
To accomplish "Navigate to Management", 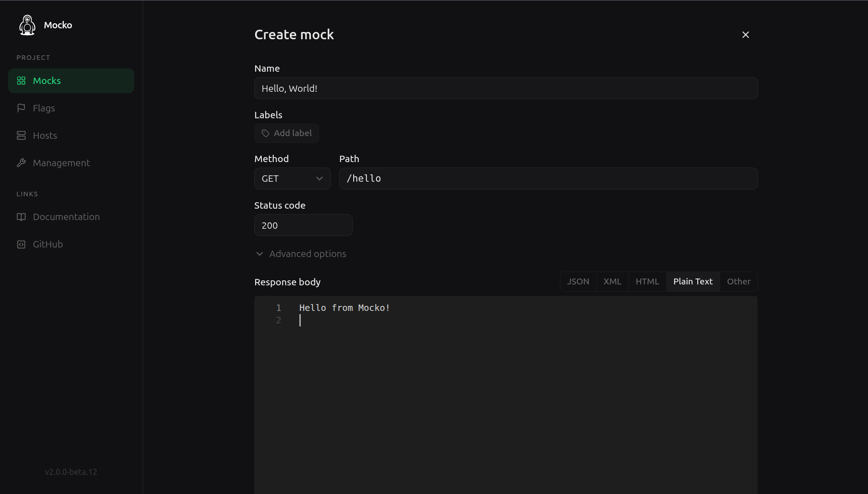I will tap(71, 163).
